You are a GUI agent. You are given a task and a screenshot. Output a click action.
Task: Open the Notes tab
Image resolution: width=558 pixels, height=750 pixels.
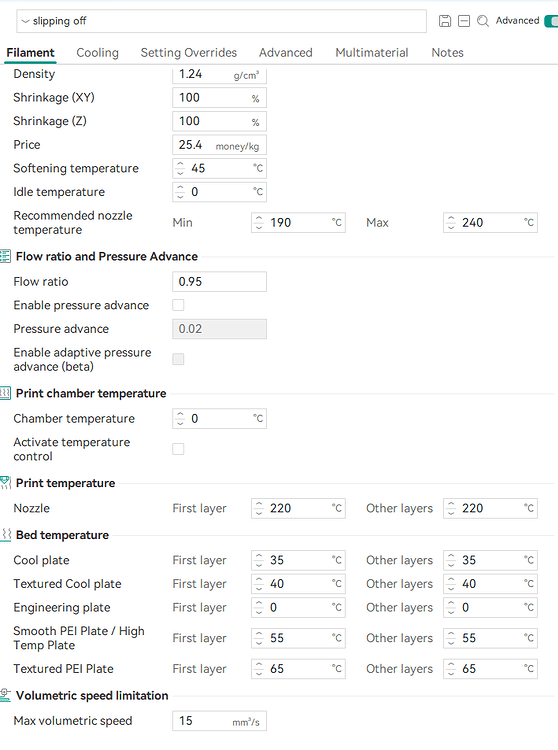pyautogui.click(x=448, y=53)
